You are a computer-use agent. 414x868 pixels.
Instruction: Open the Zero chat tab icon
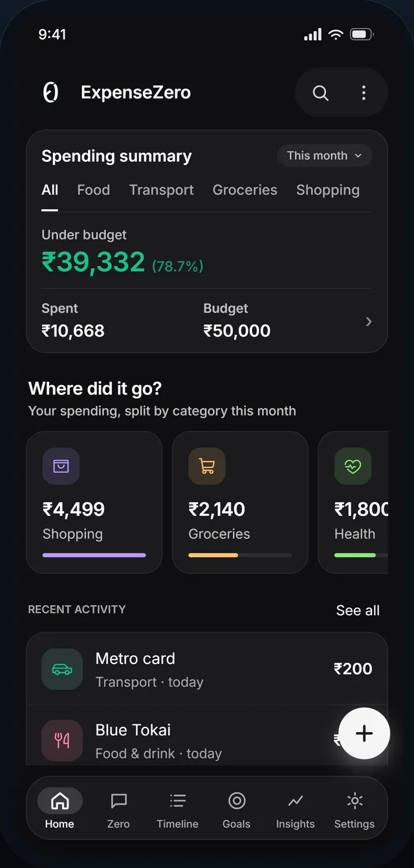pos(118,801)
